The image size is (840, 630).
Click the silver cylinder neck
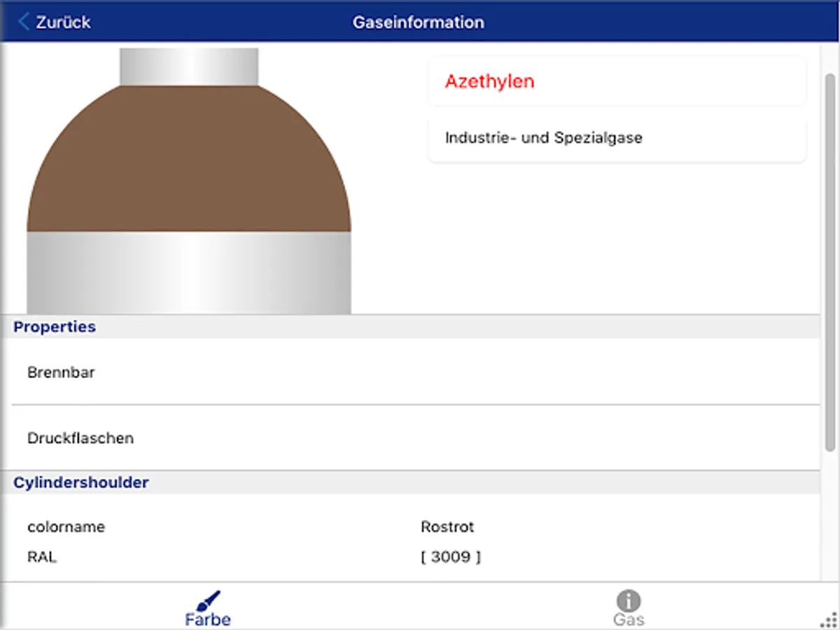coord(189,67)
